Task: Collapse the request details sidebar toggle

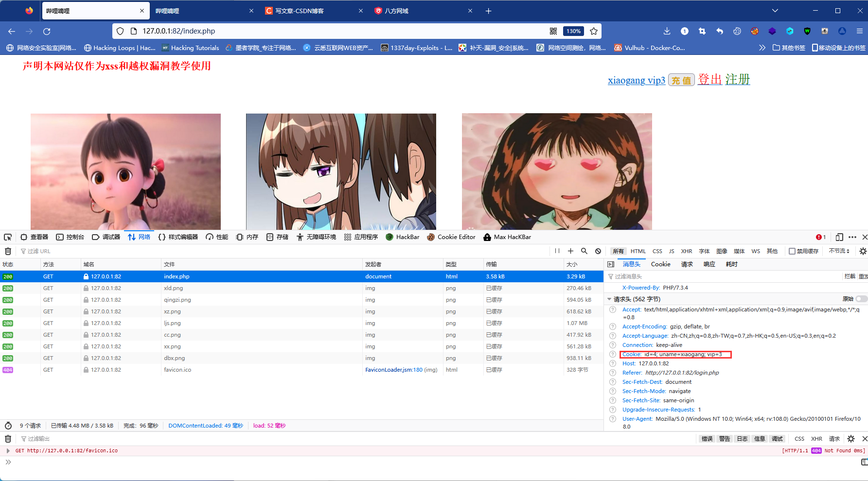Action: pyautogui.click(x=611, y=264)
